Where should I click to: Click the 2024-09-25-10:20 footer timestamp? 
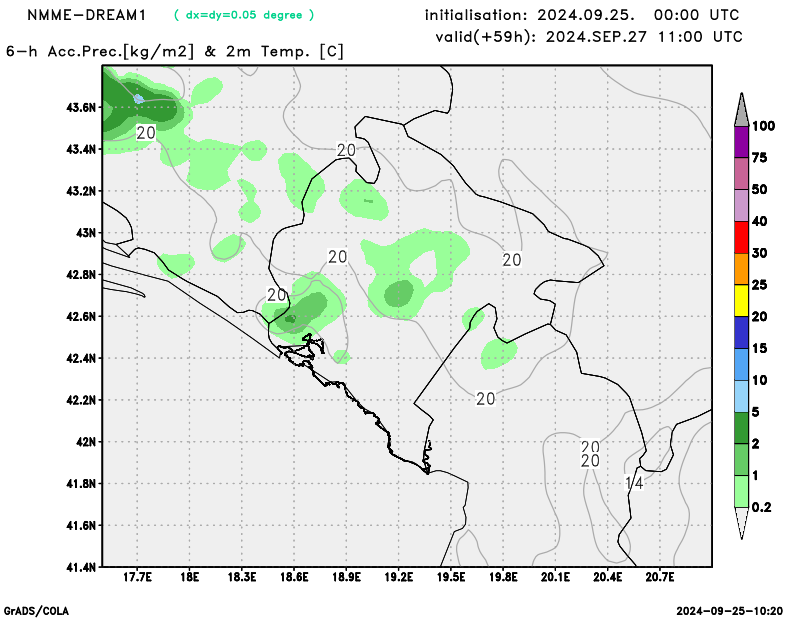[x=730, y=611]
